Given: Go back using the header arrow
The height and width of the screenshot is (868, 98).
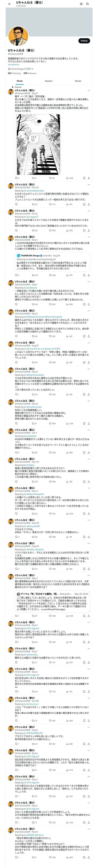Looking at the screenshot, I should (x=9, y=4).
